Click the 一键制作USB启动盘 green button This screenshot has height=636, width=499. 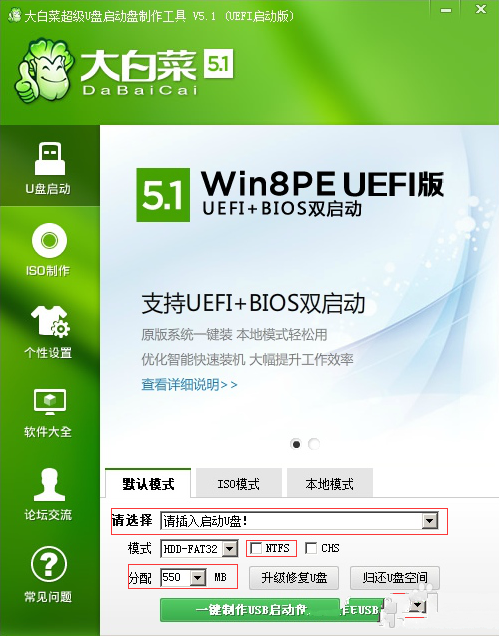pos(250,610)
